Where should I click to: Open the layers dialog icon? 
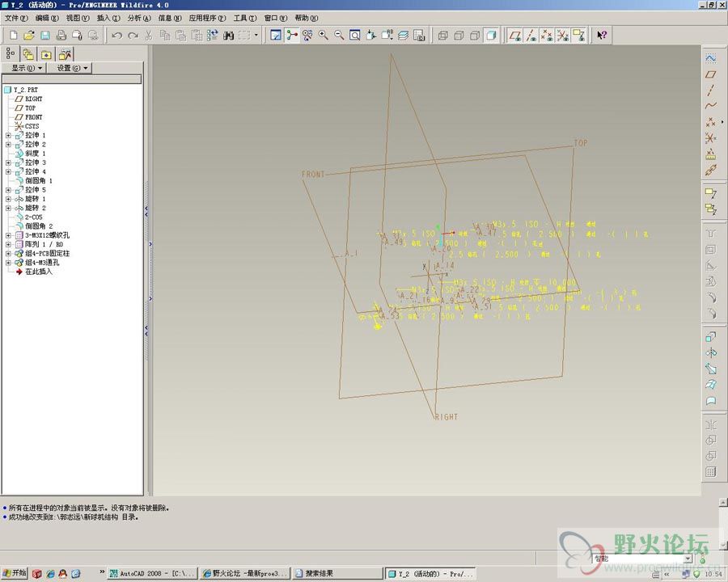(x=403, y=36)
